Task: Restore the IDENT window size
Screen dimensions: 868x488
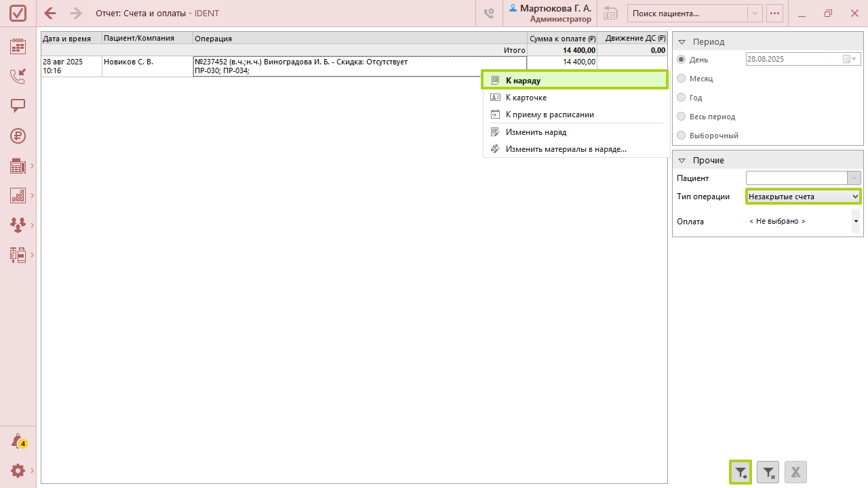Action: (x=828, y=14)
